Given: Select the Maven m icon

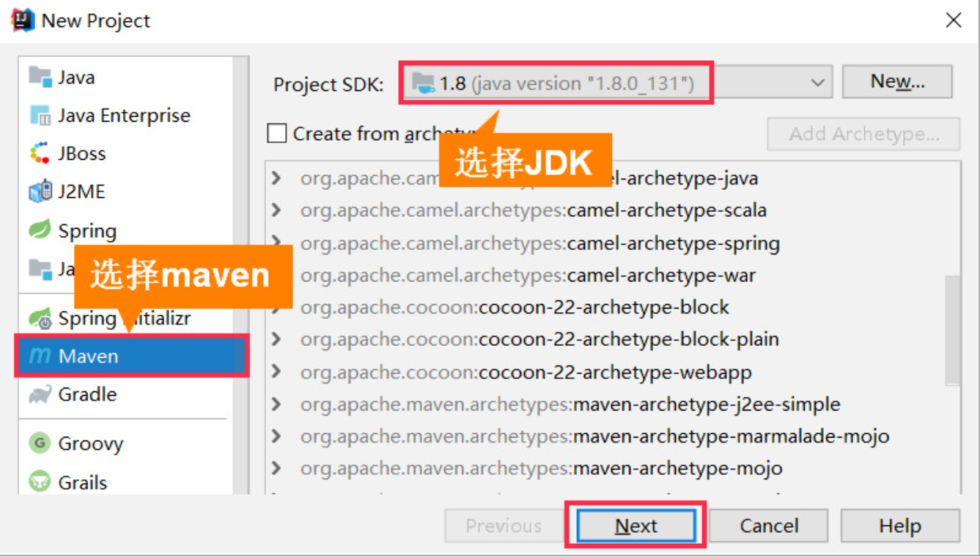Looking at the screenshot, I should point(40,356).
